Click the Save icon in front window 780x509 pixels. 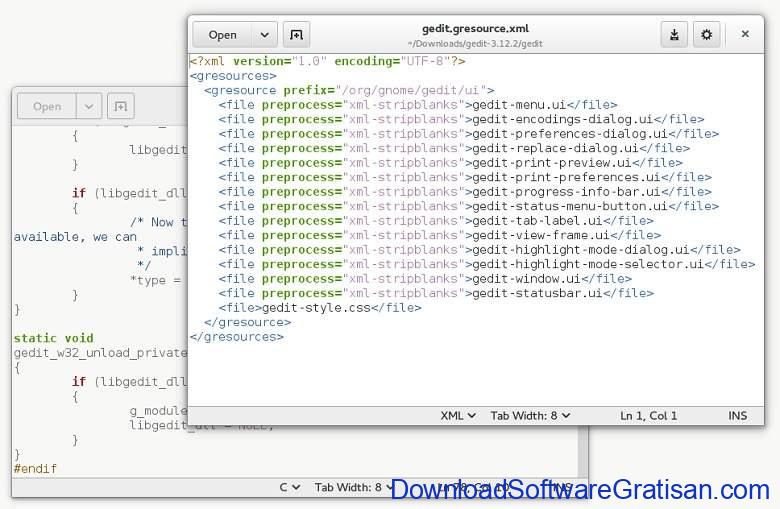coord(674,34)
